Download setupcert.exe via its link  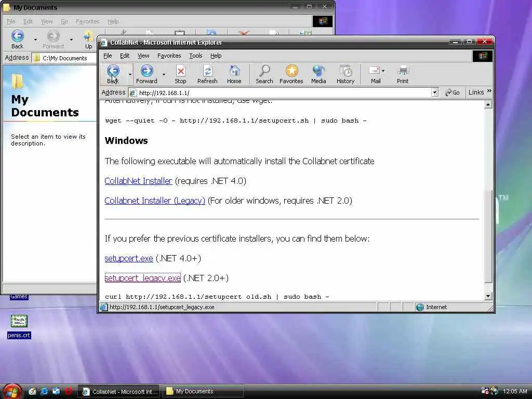(x=129, y=258)
